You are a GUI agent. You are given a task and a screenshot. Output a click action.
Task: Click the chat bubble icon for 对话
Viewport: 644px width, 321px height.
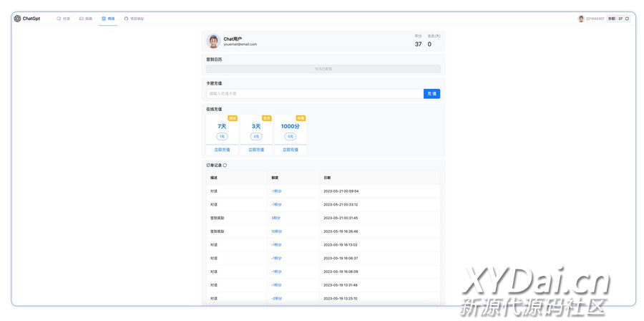tap(59, 19)
